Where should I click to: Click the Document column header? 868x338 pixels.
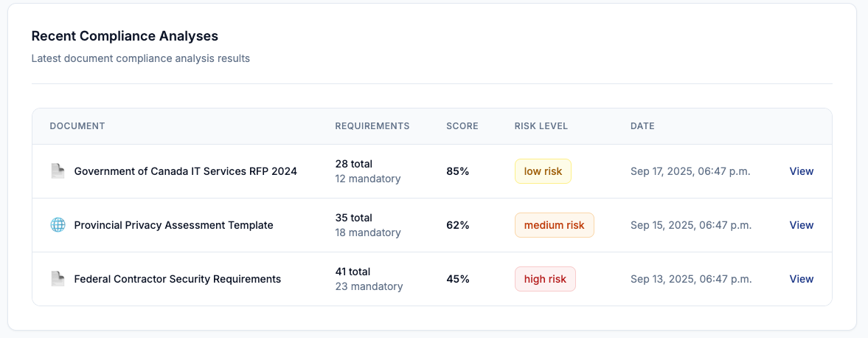(77, 126)
